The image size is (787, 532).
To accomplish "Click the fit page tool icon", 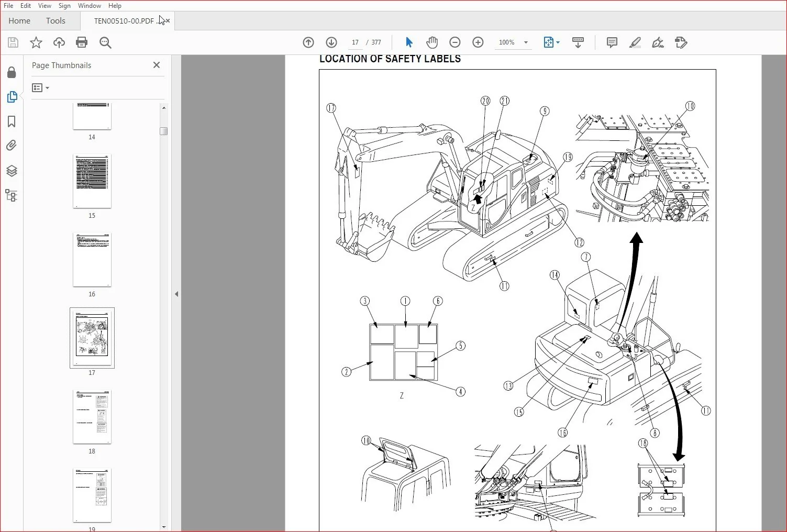I will point(548,42).
